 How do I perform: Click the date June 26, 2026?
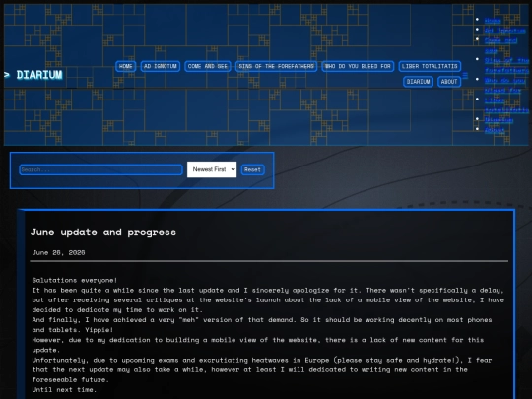(58, 252)
